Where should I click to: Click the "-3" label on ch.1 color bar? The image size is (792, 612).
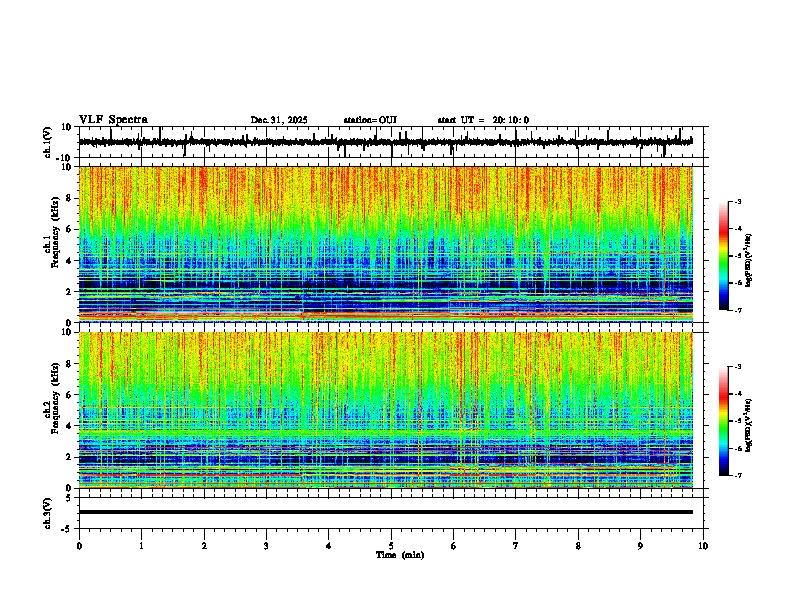[x=737, y=201]
